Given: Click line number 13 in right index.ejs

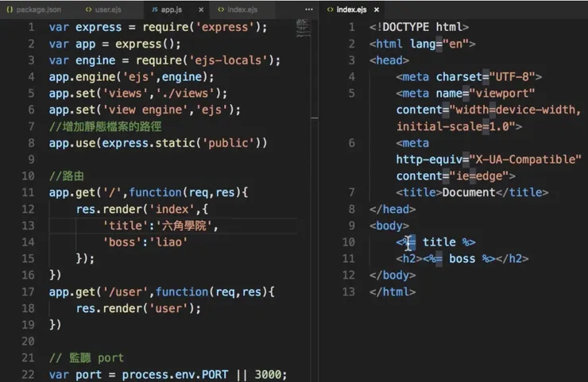Looking at the screenshot, I should click(x=348, y=291).
